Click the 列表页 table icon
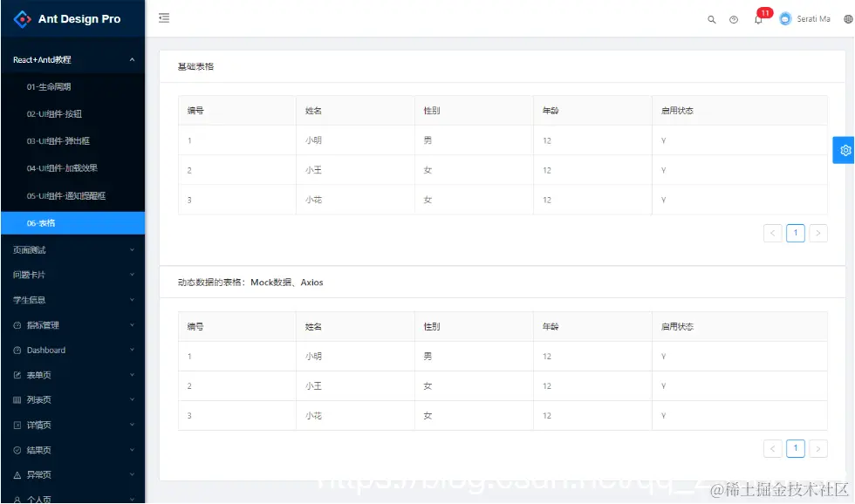855x504 pixels. point(17,400)
